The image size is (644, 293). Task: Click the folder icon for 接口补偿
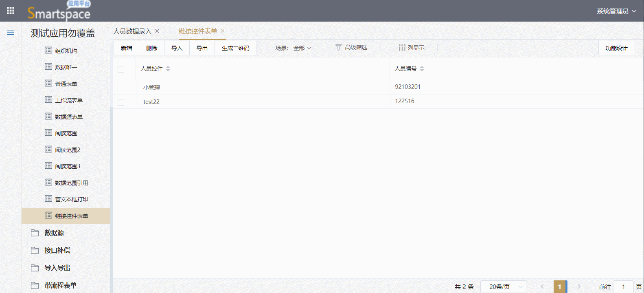coord(35,250)
